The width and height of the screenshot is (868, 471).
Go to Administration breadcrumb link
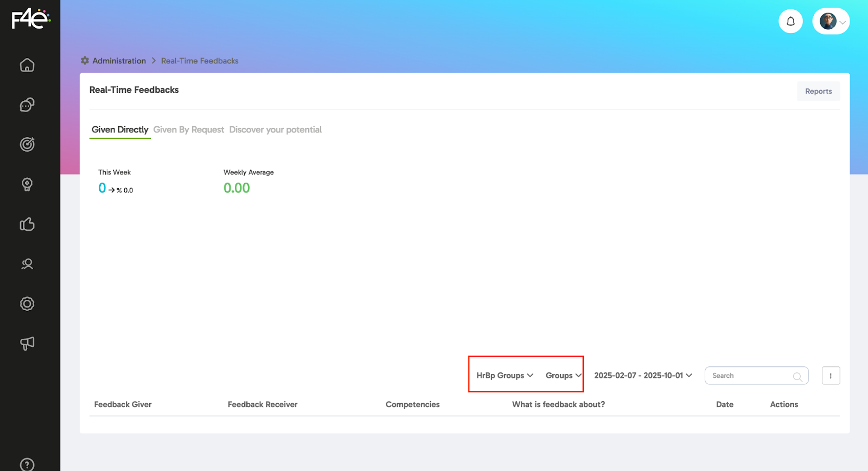119,61
